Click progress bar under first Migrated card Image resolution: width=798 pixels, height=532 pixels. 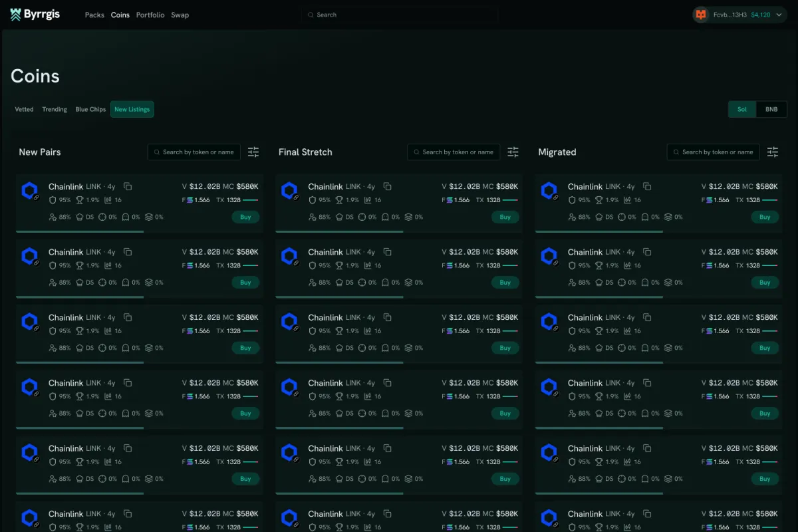click(599, 231)
